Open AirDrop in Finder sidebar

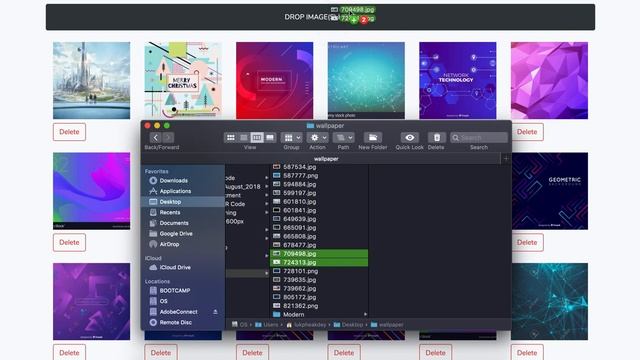point(183,244)
